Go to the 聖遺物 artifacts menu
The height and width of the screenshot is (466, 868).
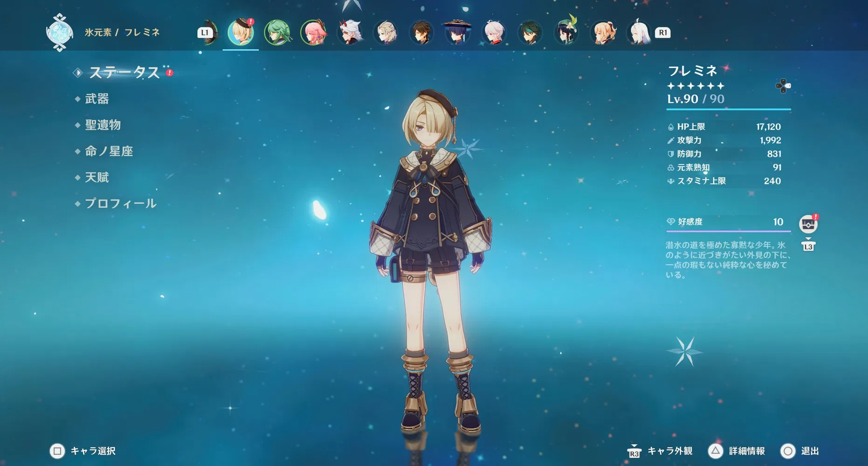(x=103, y=125)
